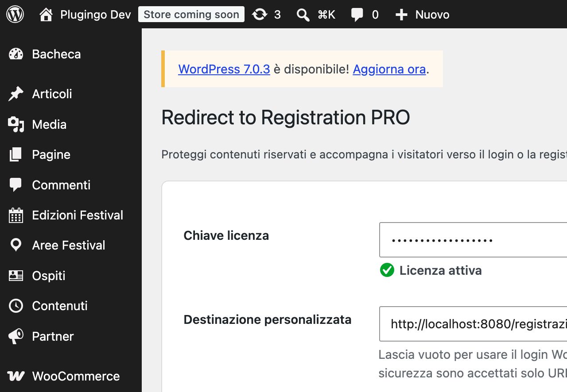Click the Aggiorna ora update link
The height and width of the screenshot is (392, 567).
pyautogui.click(x=389, y=69)
